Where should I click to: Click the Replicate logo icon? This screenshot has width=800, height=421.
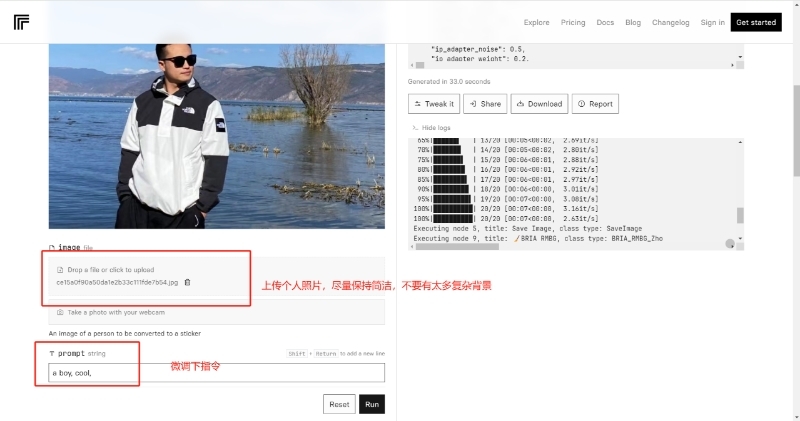pyautogui.click(x=21, y=22)
